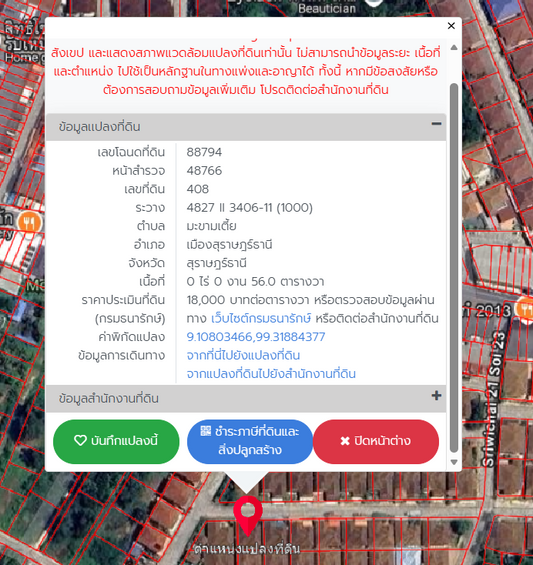Save parcel with the green บันทึกแปลงนี้ button

pos(116,441)
